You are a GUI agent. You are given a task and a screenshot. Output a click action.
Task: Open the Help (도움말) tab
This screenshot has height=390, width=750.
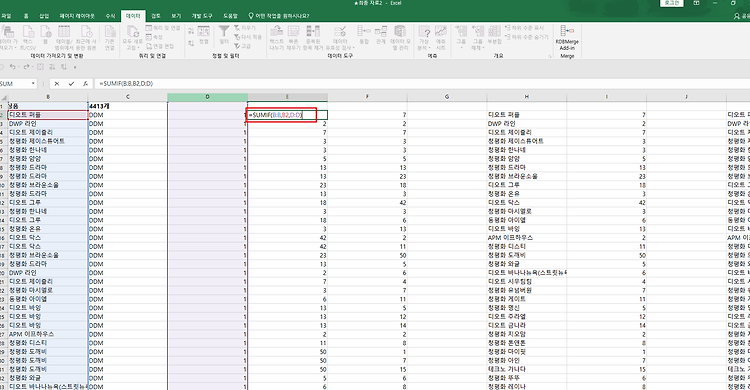coord(230,16)
